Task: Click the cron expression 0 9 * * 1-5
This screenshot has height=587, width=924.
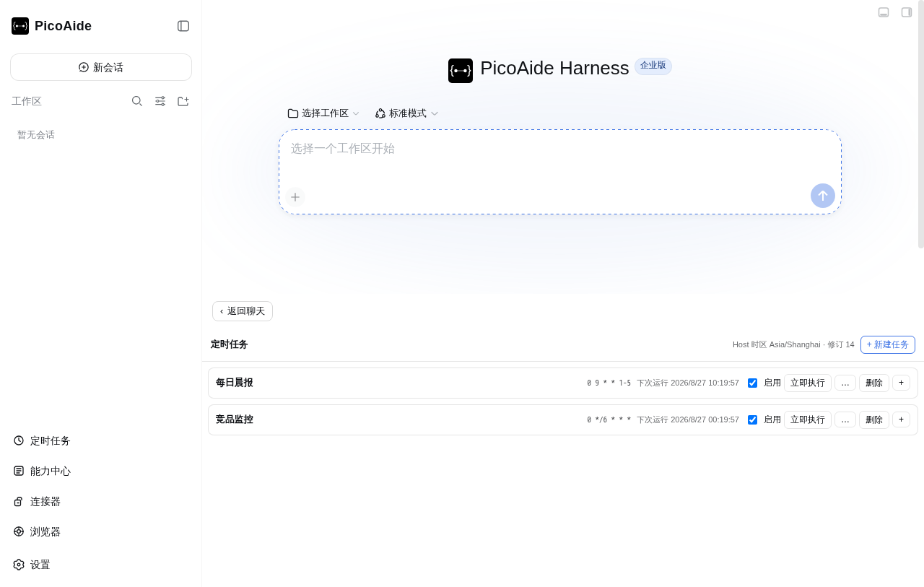Action: click(609, 383)
